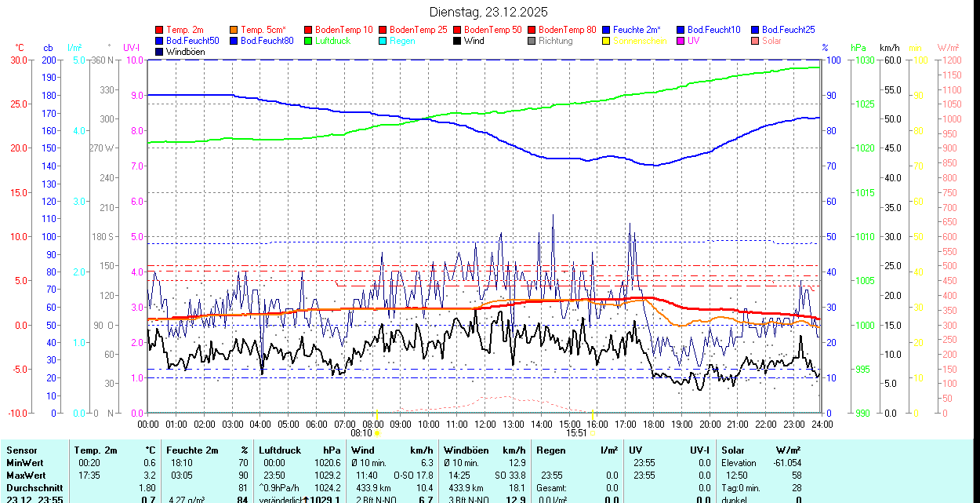Click the MaxWert row label
Viewport: 980px width, 503px height.
pos(26,476)
